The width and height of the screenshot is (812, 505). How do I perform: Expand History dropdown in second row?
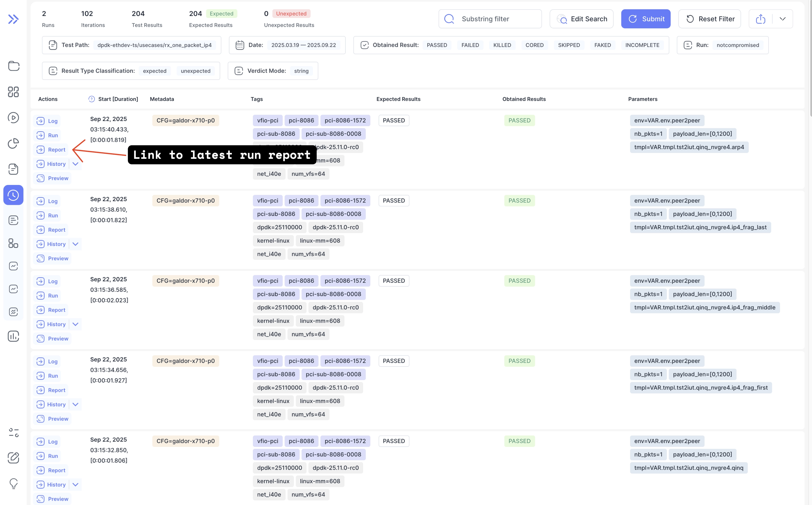pos(76,244)
